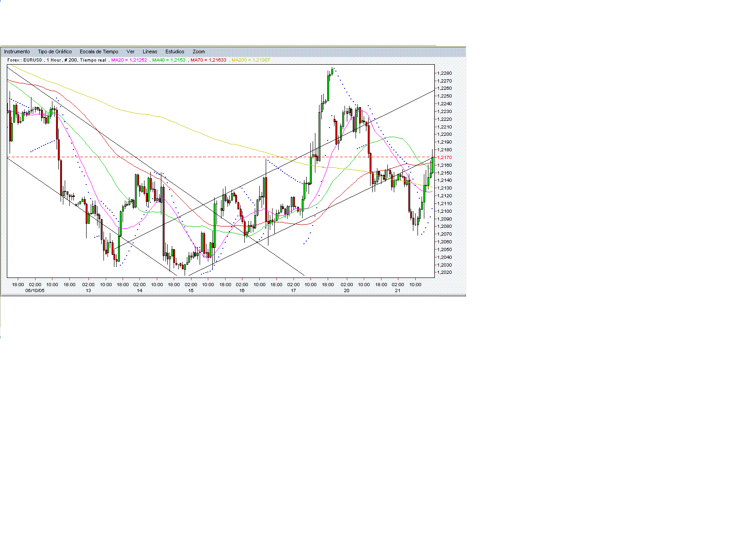747x560 pixels.
Task: Click the MA40 = 1,2153 legend text
Action: (x=169, y=60)
